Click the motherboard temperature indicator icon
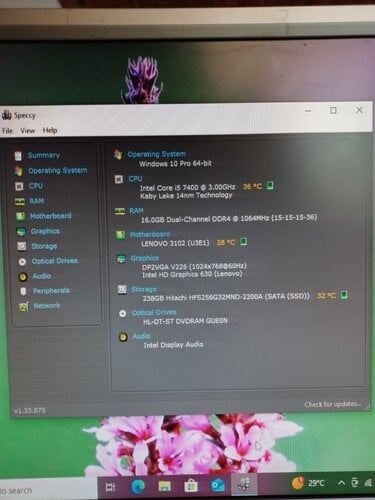Viewport: 375px width, 500px height. [243, 241]
